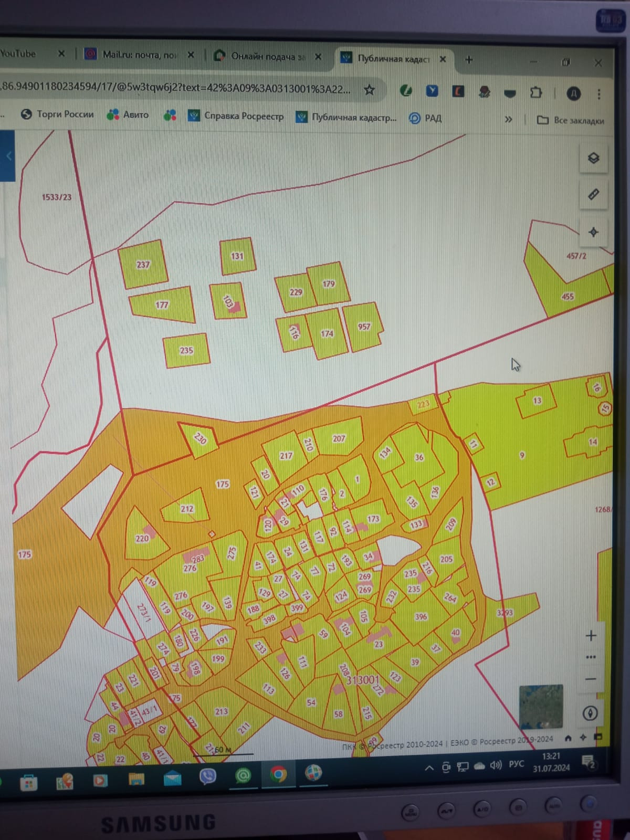
Task: Activate the geolocation crosshair tool
Action: pos(593,232)
